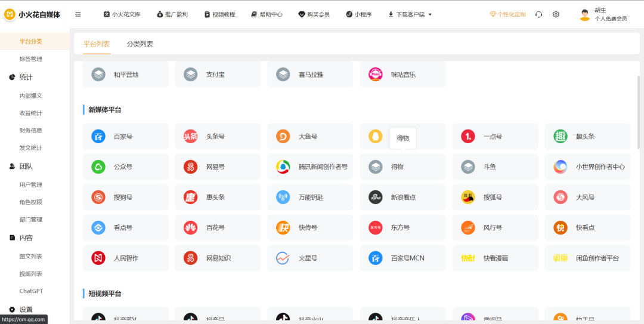
Task: Select the 喜马拉雅 platform card
Action: pos(310,75)
